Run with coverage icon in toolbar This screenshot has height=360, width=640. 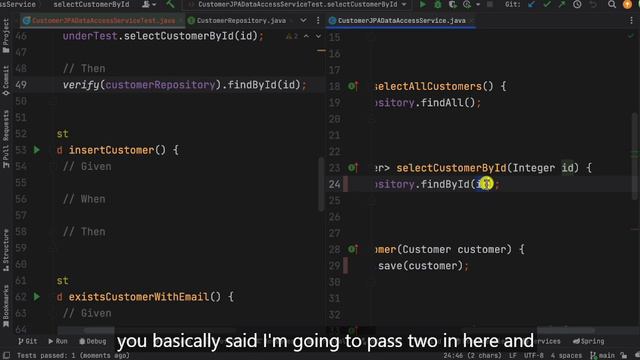(452, 4)
